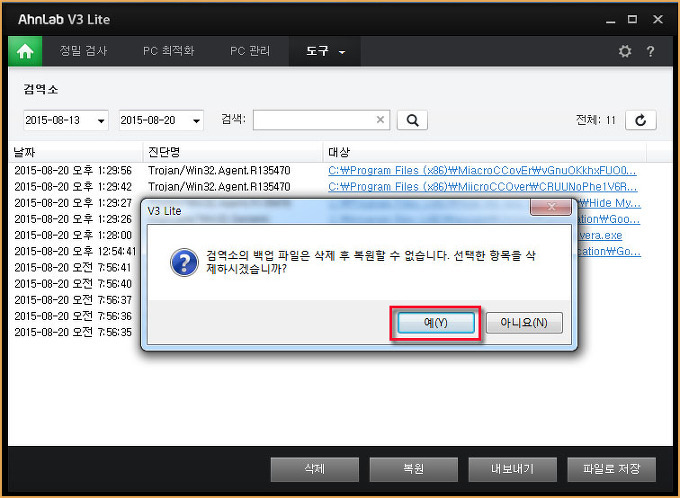Switch to the PC 최적화 tab
This screenshot has width=680, height=498.
(169, 51)
